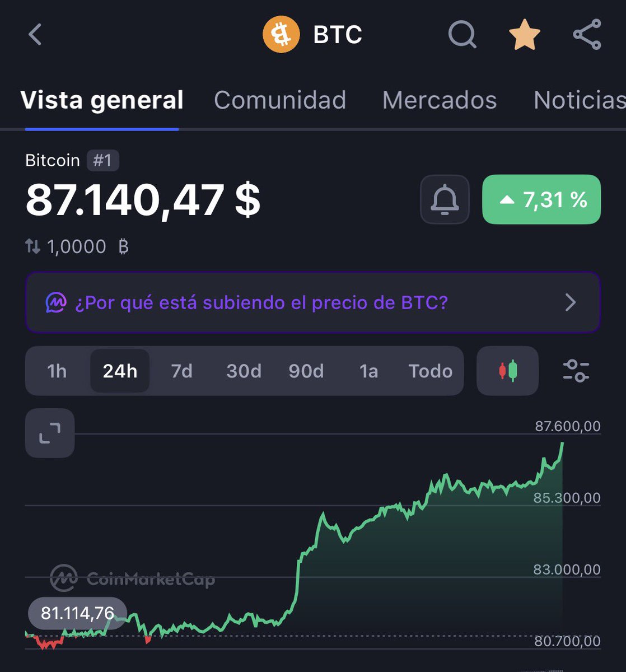This screenshot has width=626, height=672.
Task: Expand chart to fullscreen
Action: point(50,433)
